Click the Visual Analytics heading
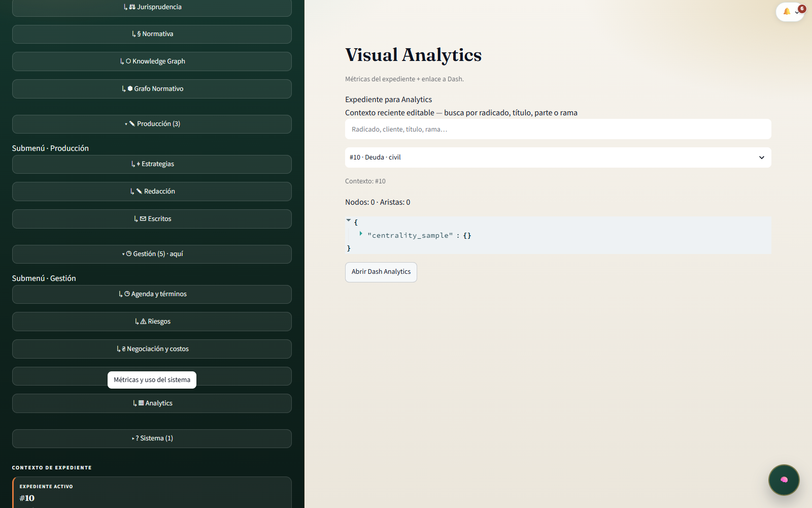The image size is (812, 508). point(414,55)
